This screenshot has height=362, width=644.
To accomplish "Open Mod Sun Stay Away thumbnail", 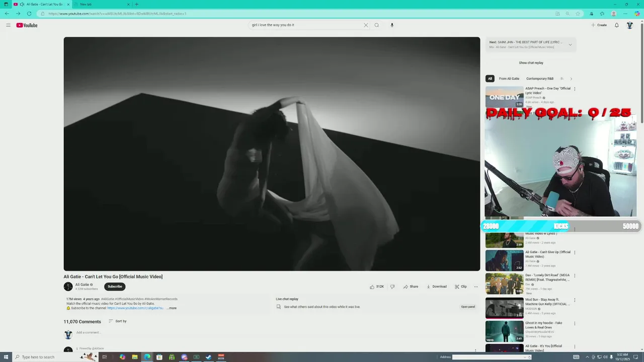I will (x=504, y=308).
